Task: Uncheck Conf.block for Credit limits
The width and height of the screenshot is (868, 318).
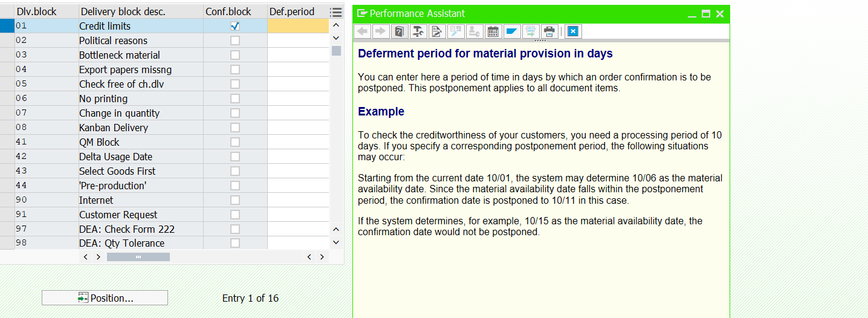Action: click(235, 26)
